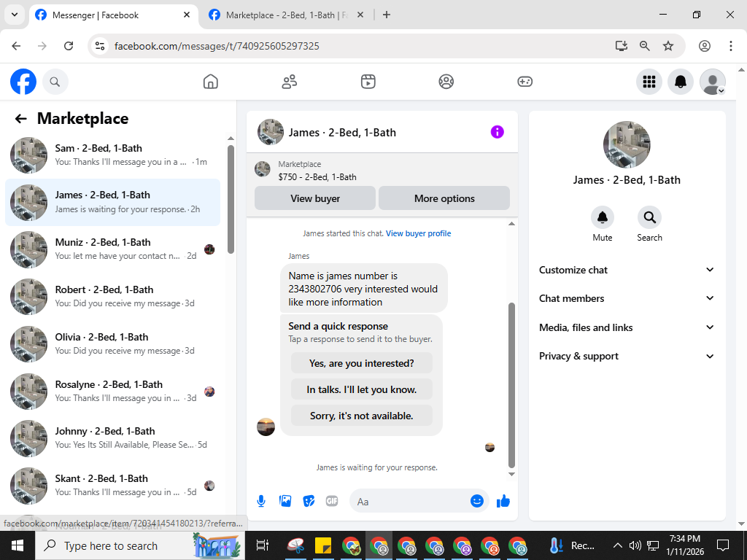The width and height of the screenshot is (747, 560).
Task: Open the View buyer profile link
Action: [x=418, y=233]
